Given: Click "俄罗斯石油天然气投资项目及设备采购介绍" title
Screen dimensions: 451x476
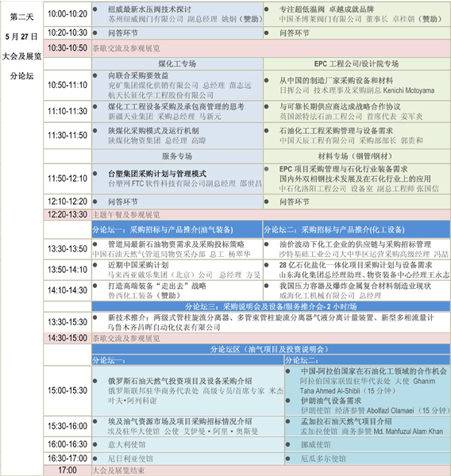Looking at the screenshot, I should click(x=180, y=381).
